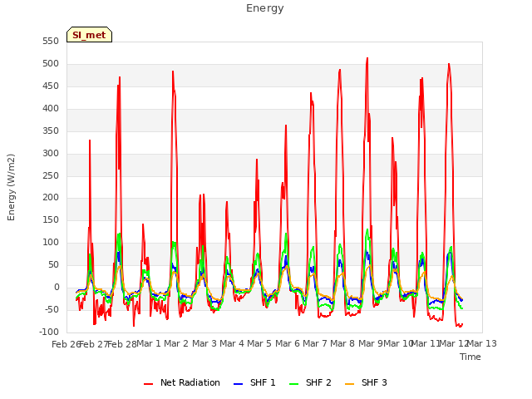
Task: Click the 400 y-axis tick label
Action: pos(51,109)
